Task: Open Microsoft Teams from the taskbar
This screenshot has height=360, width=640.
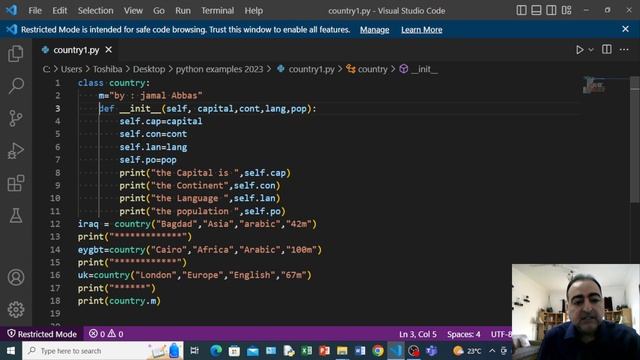Action: click(431, 351)
